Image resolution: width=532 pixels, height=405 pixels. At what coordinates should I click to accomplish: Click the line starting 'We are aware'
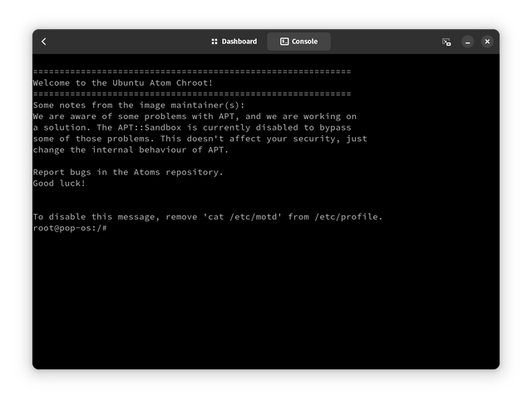[195, 116]
